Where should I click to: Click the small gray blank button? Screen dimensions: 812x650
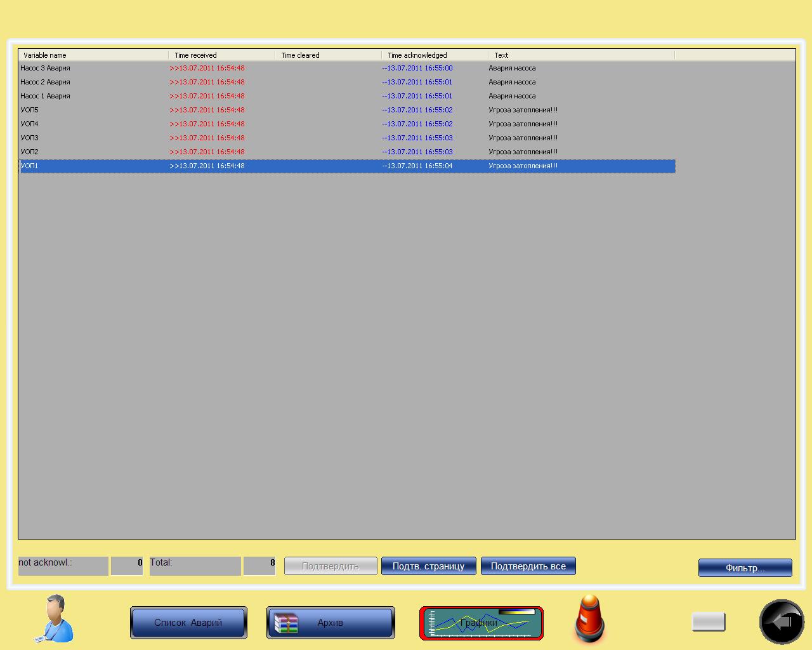pyautogui.click(x=708, y=621)
